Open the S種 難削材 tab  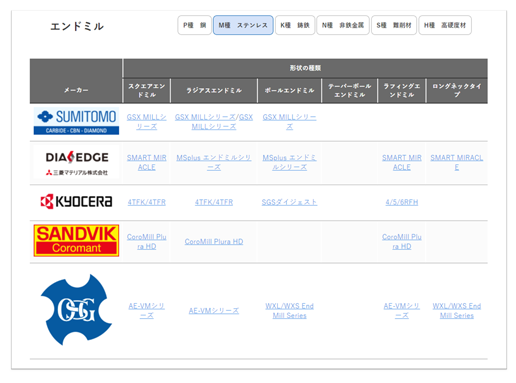pos(394,25)
